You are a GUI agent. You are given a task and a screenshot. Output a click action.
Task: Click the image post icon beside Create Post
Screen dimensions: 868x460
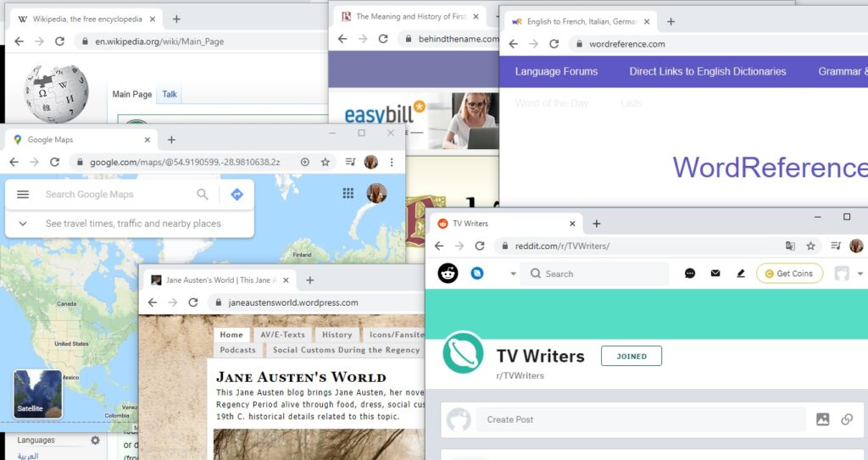point(822,419)
